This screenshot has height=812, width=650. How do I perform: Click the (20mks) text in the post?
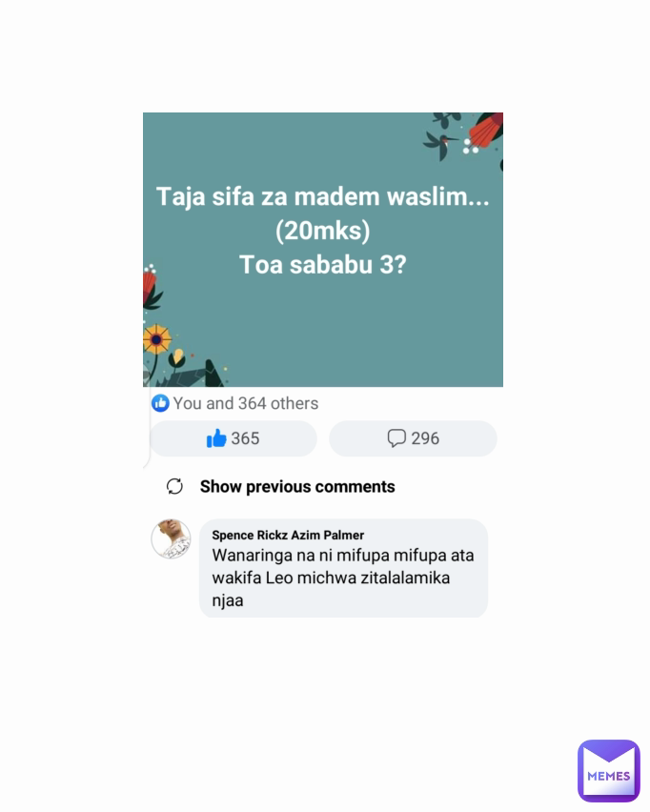[323, 231]
